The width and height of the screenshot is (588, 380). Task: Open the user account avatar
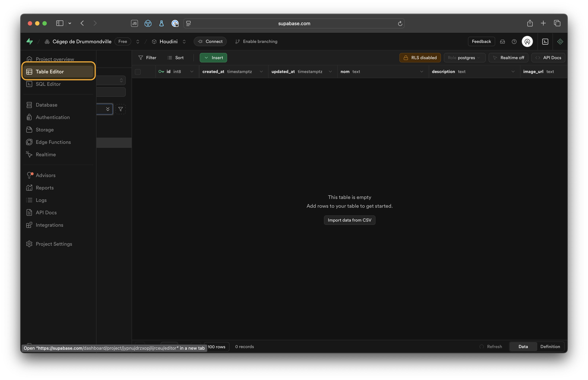pos(527,41)
